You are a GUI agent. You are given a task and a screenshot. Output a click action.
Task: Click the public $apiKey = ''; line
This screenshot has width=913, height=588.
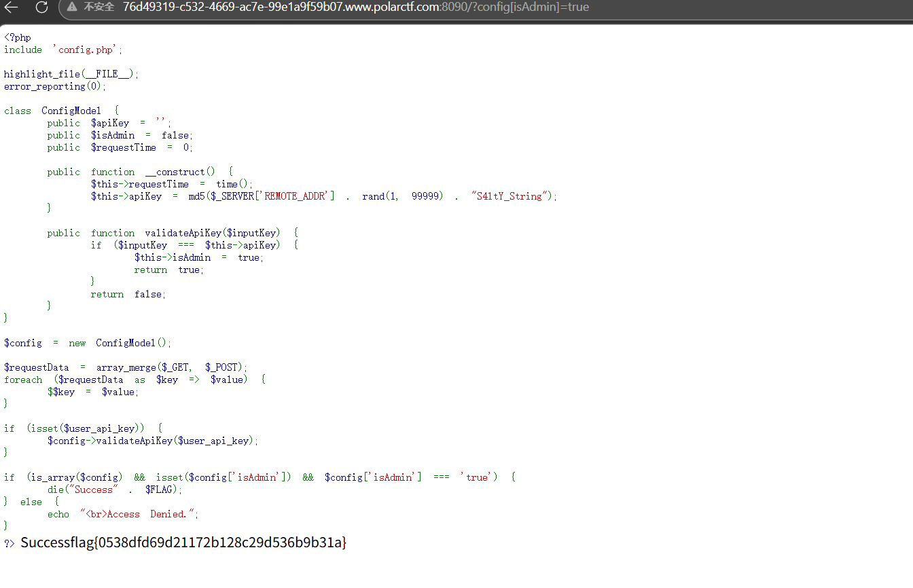[109, 123]
